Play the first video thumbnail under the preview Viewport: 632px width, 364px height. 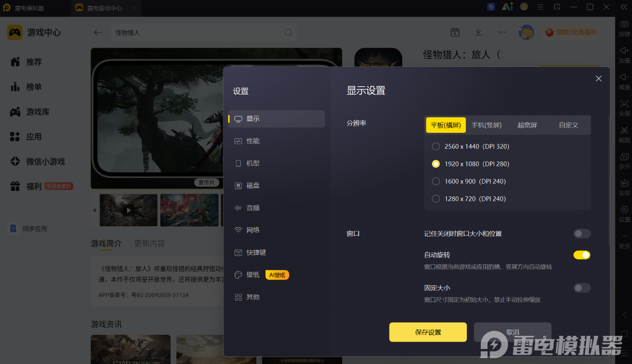[128, 210]
